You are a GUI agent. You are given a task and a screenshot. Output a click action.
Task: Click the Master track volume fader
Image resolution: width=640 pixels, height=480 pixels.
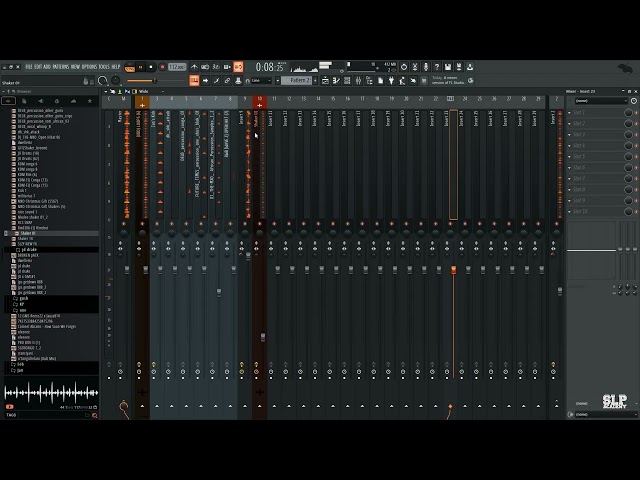[x=127, y=270]
